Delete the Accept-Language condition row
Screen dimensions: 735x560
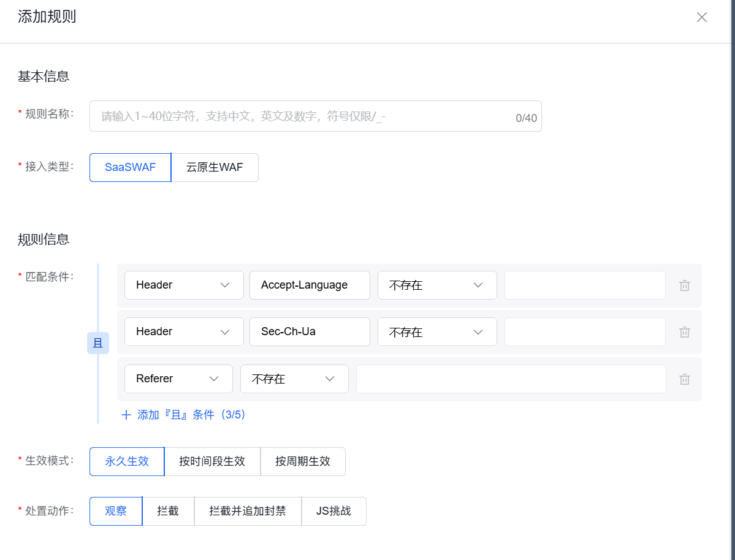[x=684, y=285]
